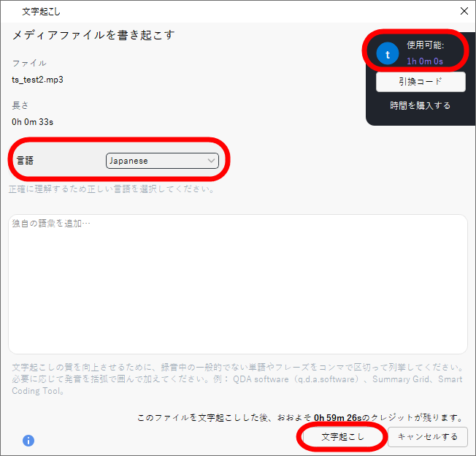
Task: Click the length value 0h 0m 33s
Action: click(x=32, y=122)
